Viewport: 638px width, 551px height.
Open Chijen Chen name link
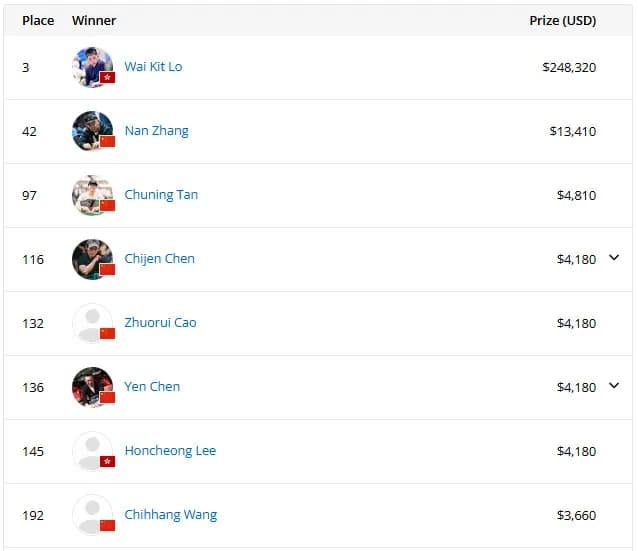click(160, 258)
